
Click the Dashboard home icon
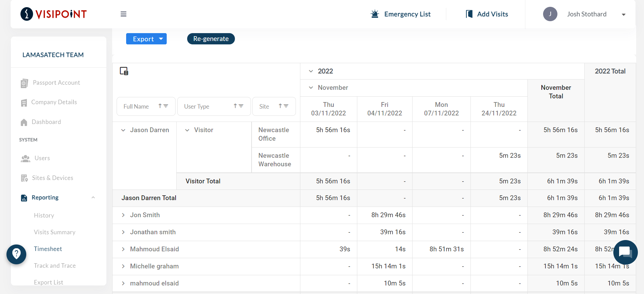24,122
